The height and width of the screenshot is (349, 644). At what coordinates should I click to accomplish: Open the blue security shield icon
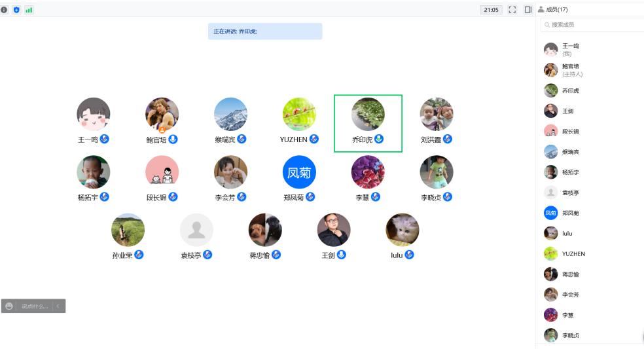pos(16,10)
